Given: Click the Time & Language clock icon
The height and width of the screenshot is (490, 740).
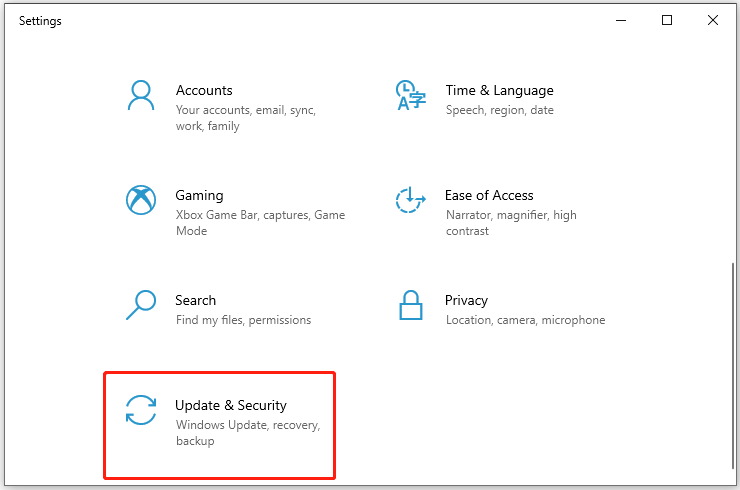Looking at the screenshot, I should [410, 95].
